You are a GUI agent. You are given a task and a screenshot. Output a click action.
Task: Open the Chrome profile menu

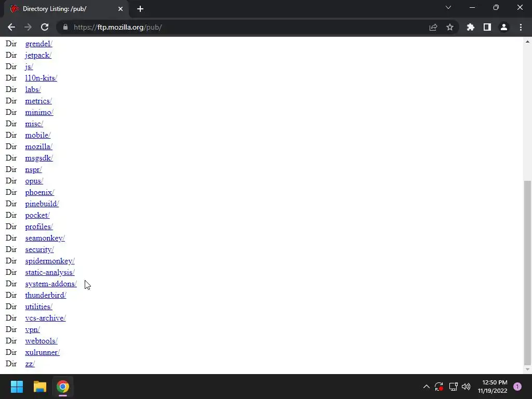[x=504, y=27]
